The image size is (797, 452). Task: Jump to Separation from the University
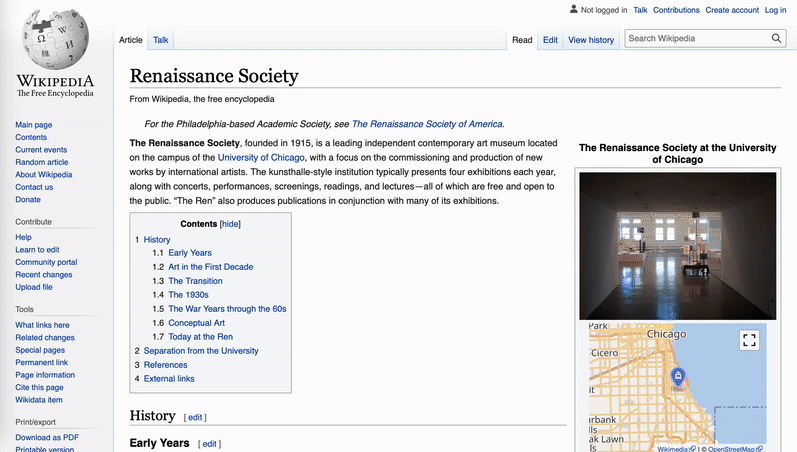pyautogui.click(x=201, y=351)
